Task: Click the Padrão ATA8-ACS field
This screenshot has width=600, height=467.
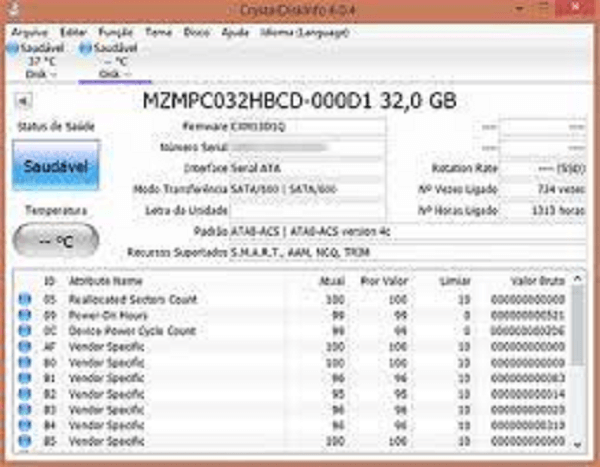Action: click(408, 231)
